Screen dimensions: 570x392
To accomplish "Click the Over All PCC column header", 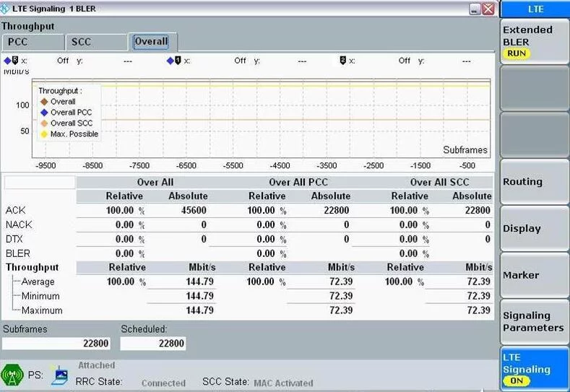I will [298, 183].
